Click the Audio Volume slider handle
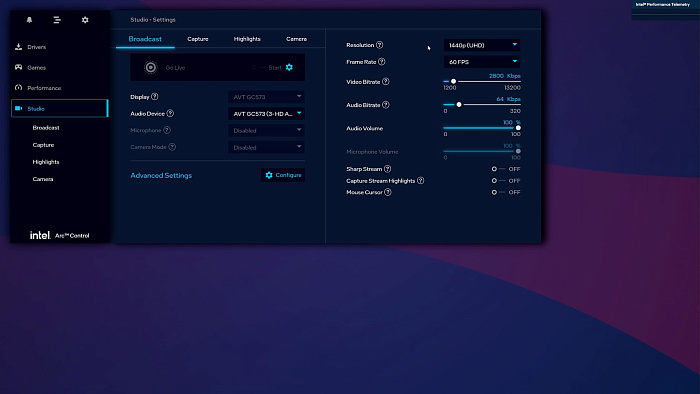Screen dimensions: 700x394 pyautogui.click(x=518, y=128)
